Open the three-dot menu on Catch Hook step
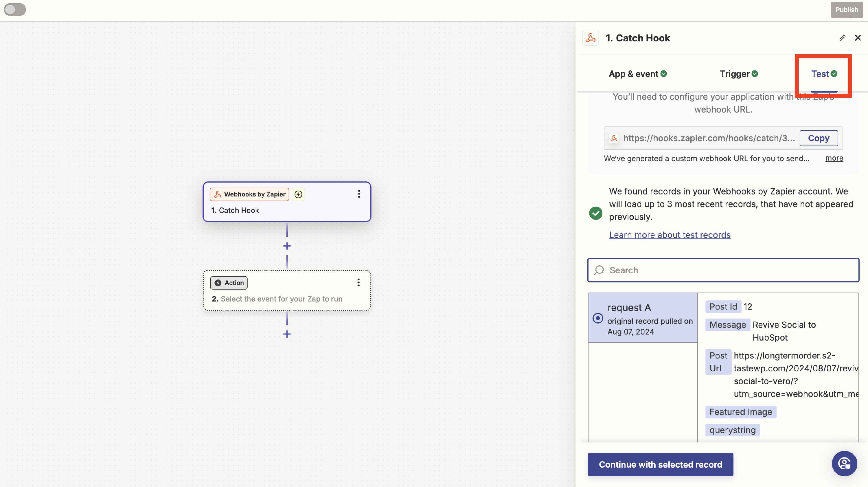The width and height of the screenshot is (868, 487). [x=359, y=194]
